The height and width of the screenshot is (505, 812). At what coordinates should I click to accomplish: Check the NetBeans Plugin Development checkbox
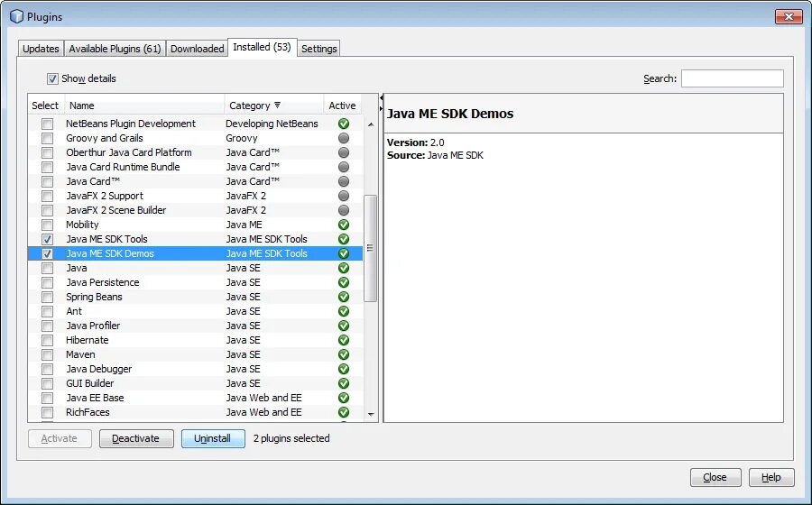tap(47, 124)
